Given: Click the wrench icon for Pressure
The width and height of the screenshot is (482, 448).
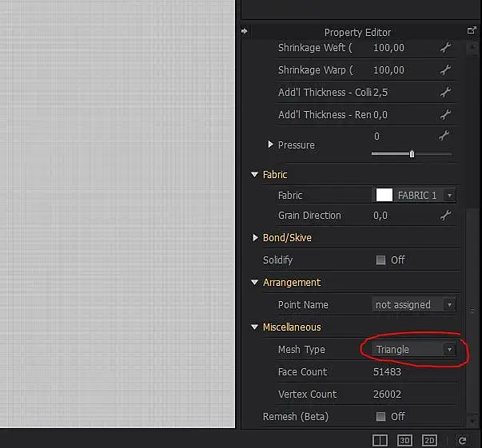Looking at the screenshot, I should pyautogui.click(x=444, y=136).
